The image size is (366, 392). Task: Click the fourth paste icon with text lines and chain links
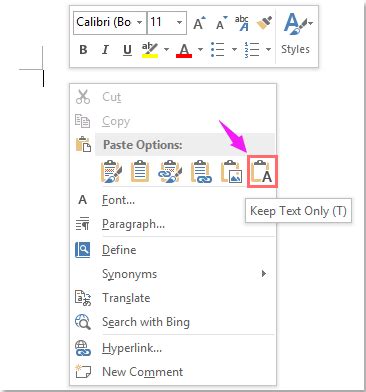[201, 172]
